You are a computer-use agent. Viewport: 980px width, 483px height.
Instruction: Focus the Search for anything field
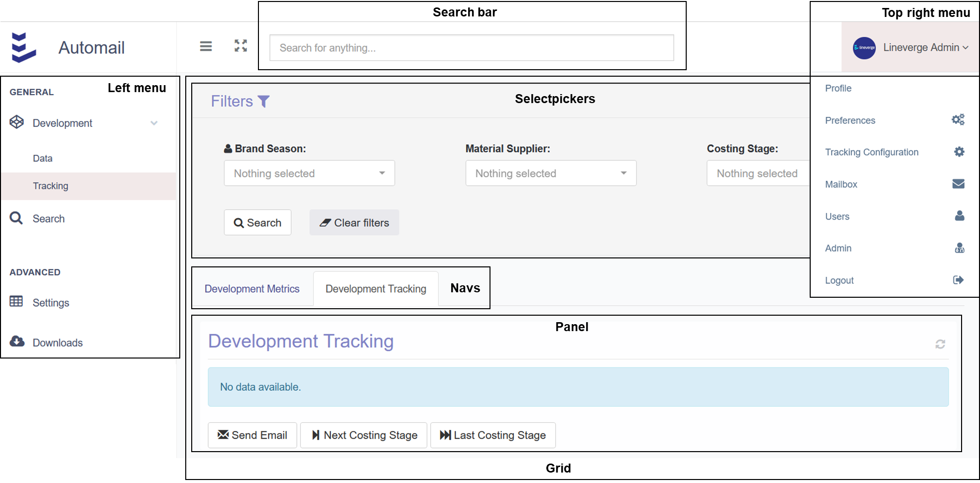471,48
